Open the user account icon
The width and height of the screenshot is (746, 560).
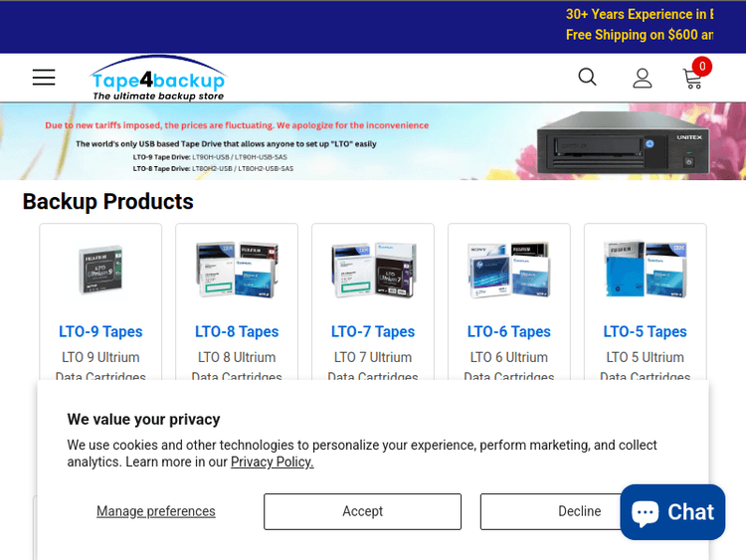pos(642,78)
